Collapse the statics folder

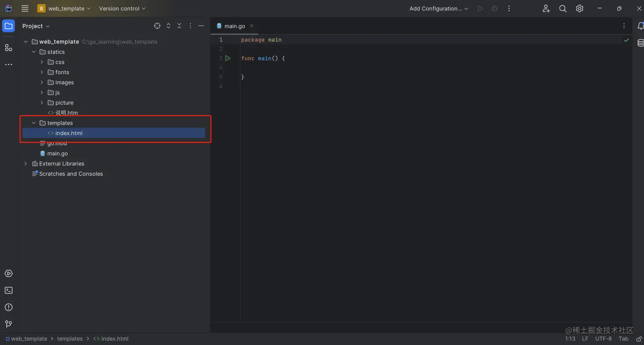pos(34,52)
